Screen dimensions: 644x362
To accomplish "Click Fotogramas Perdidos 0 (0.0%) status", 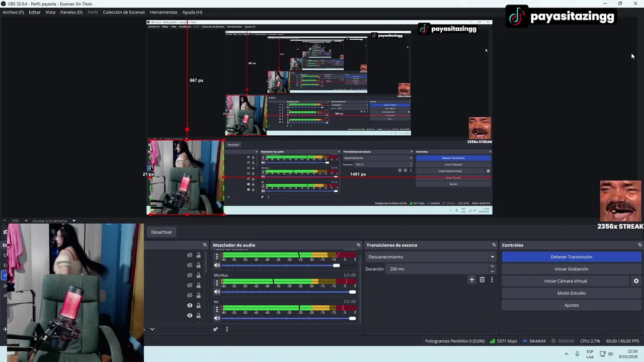I will click(455, 341).
